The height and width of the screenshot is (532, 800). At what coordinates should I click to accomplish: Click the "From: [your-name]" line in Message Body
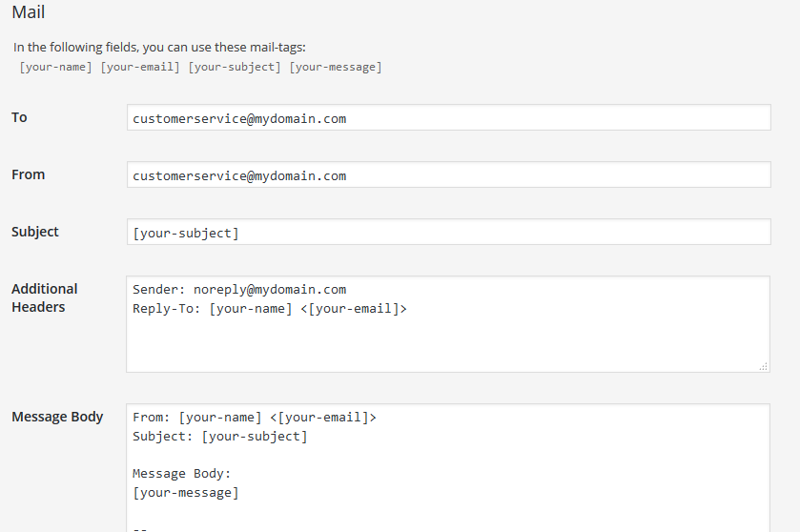point(255,418)
